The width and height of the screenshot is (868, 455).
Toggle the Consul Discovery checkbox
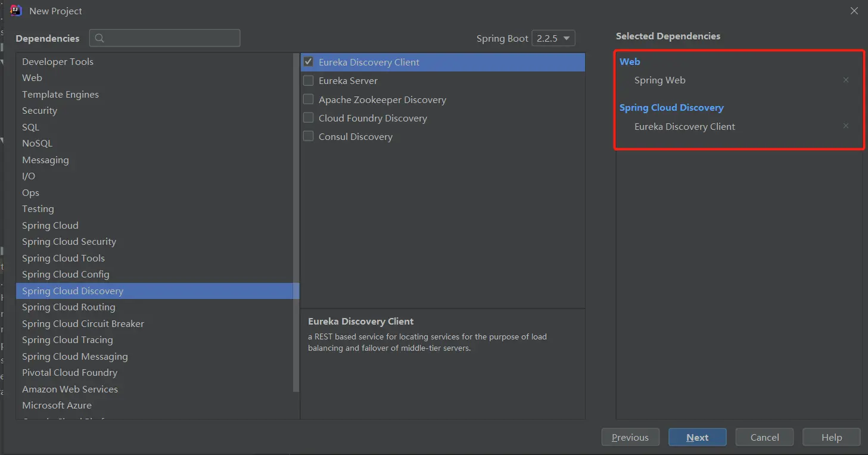coord(309,136)
